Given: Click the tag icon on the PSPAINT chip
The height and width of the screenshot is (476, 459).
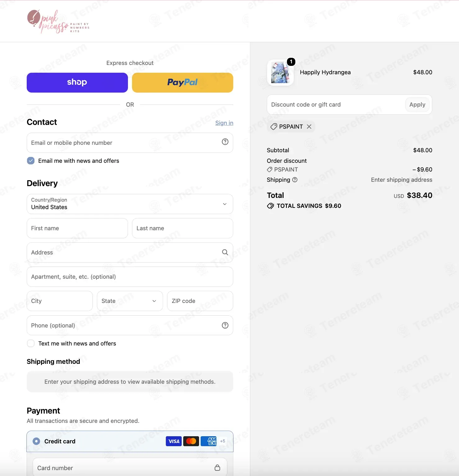Looking at the screenshot, I should pyautogui.click(x=274, y=126).
